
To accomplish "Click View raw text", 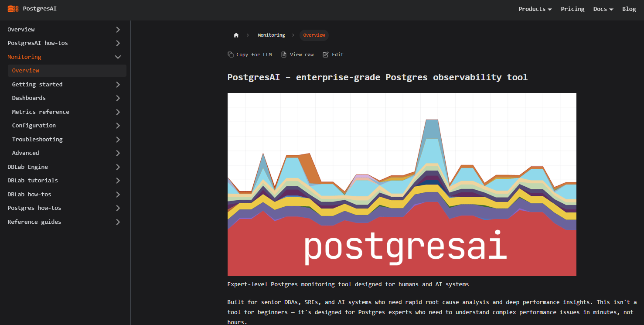I will point(302,55).
